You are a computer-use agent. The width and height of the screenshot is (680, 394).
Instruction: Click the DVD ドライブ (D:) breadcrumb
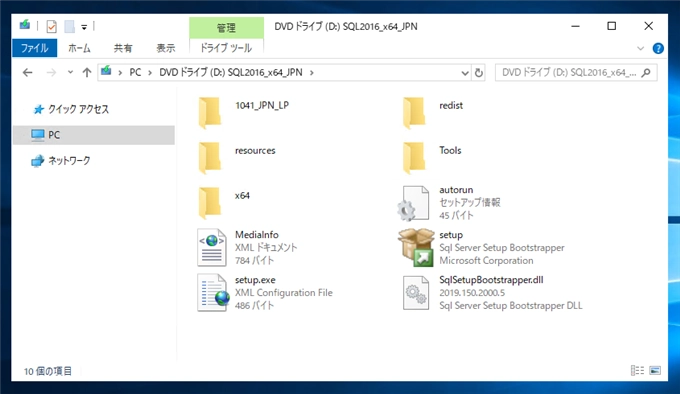(x=231, y=72)
